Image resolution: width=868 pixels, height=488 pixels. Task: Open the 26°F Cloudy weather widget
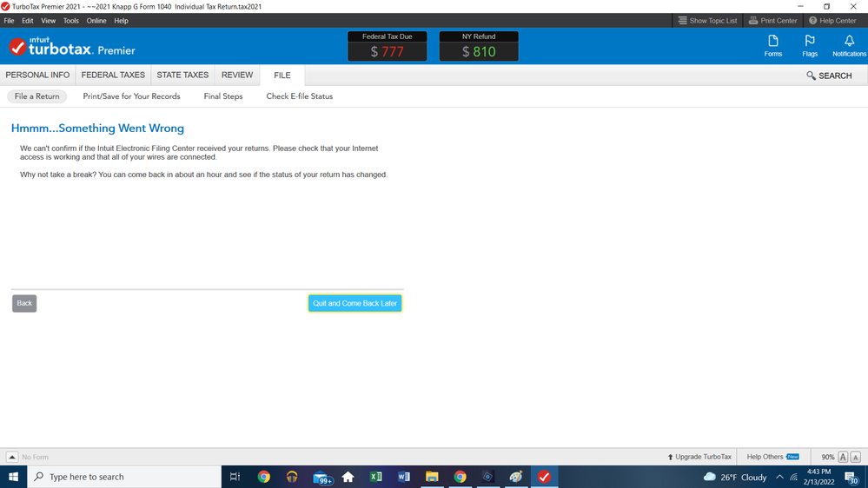734,477
